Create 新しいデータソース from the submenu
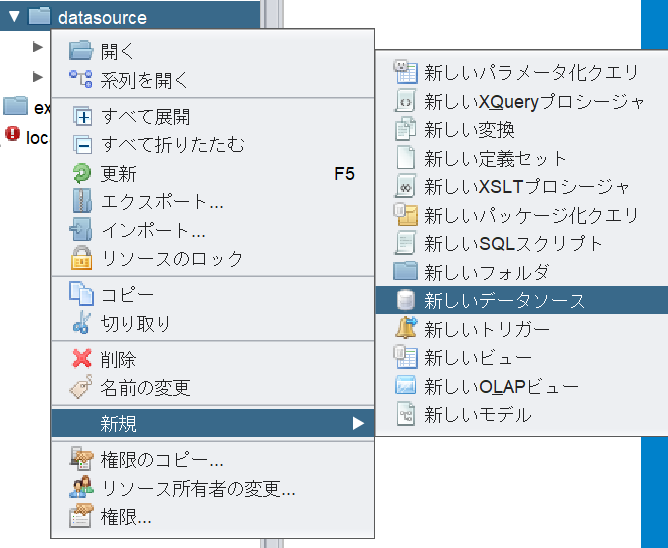This screenshot has width=668, height=548. (x=522, y=300)
